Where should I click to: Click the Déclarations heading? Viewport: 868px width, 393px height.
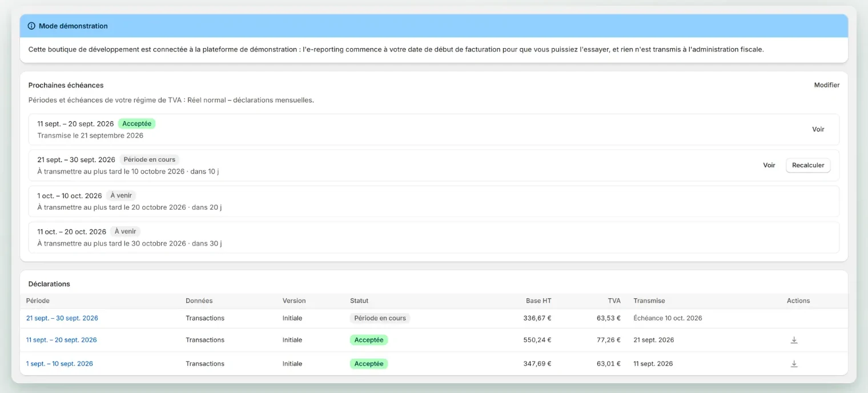[49, 284]
